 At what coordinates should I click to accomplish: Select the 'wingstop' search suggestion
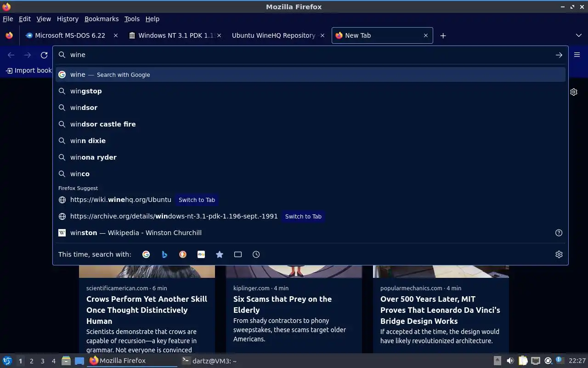coord(310,91)
